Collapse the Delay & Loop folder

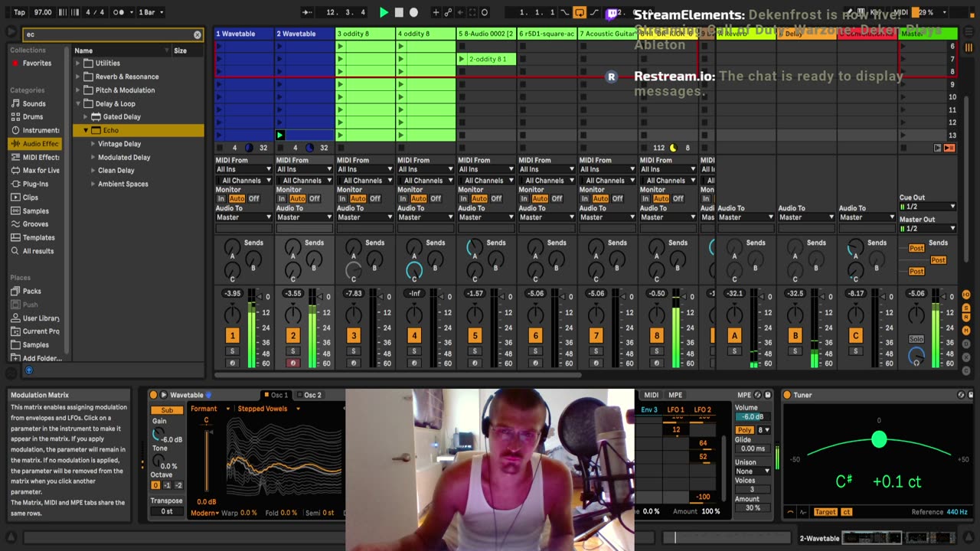coord(77,103)
